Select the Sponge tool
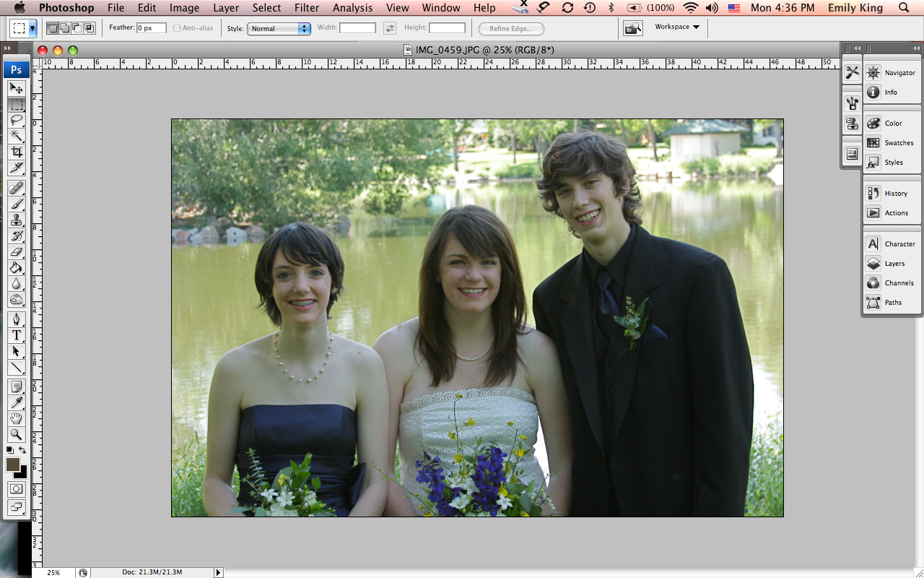 pyautogui.click(x=16, y=299)
